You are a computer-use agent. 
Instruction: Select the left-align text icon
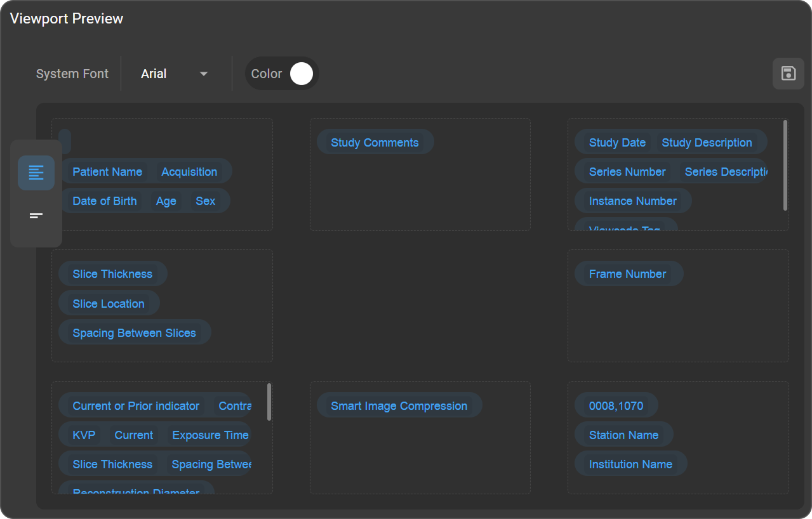[x=36, y=173]
